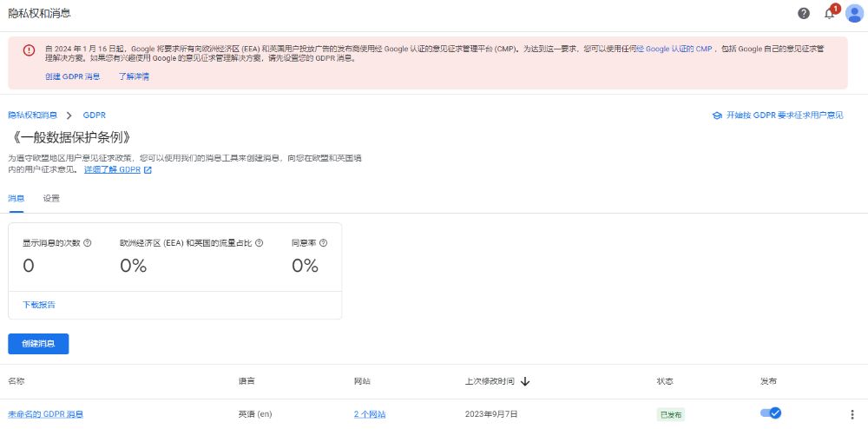
Task: Open the help question mark icon
Action: 803,13
